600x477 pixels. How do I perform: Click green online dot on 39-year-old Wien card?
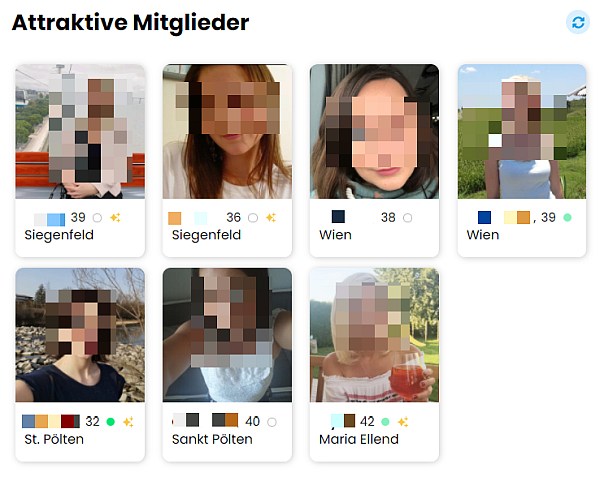(567, 218)
